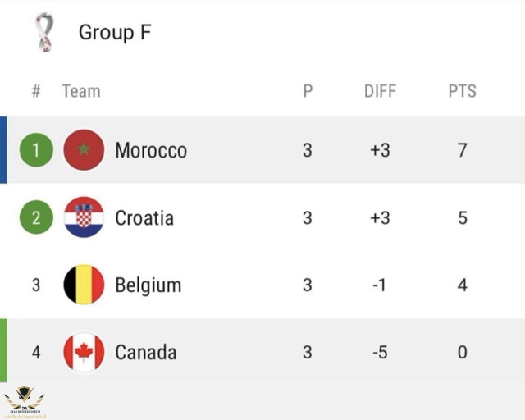
Task: Select Canada's -5 goal difference
Action: [380, 353]
